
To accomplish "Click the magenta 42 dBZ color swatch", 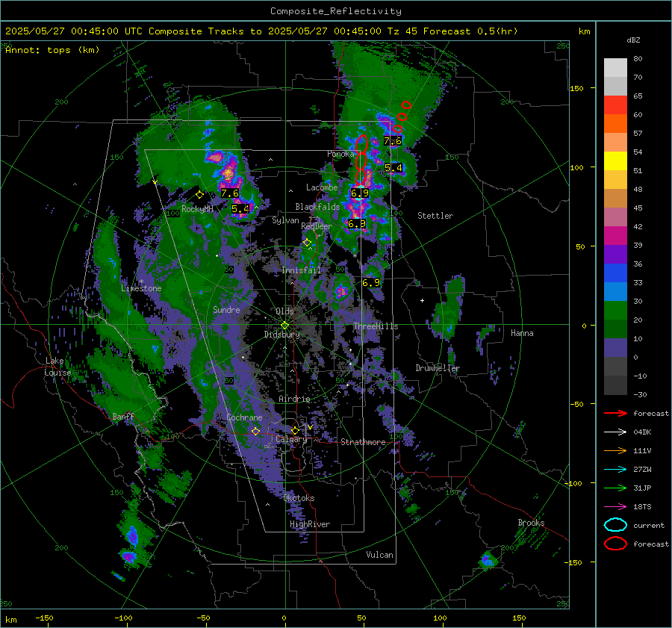I will (615, 236).
